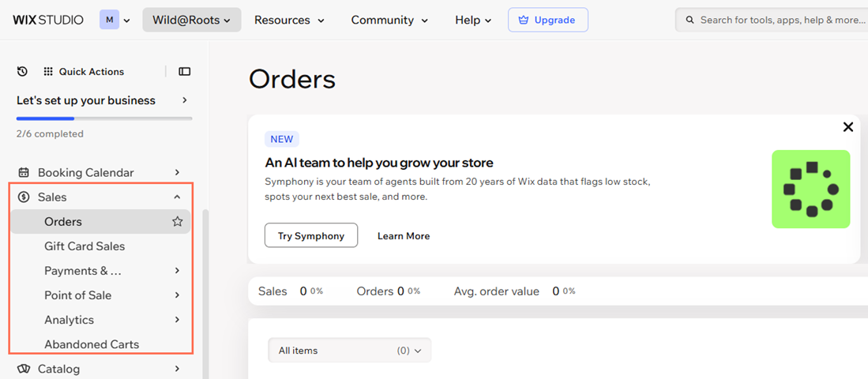Viewport: 868px width, 379px height.
Task: Click Avg. order value stat
Action: 514,291
